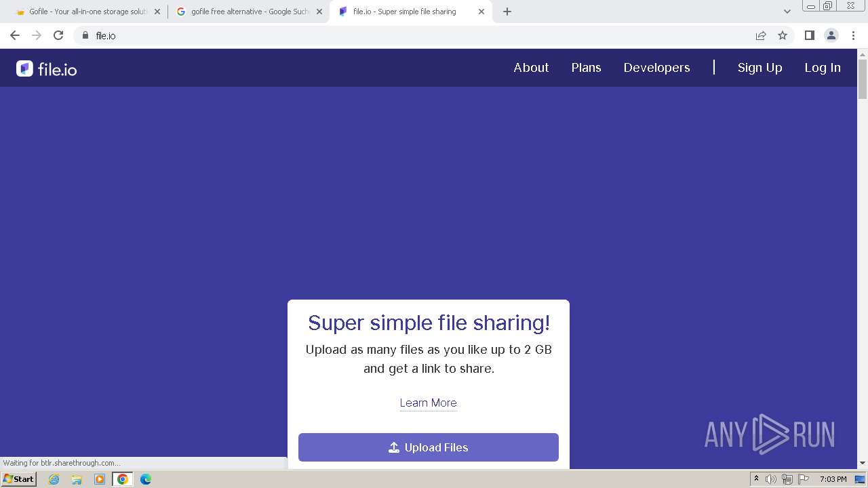
Task: Open the Windows Start menu
Action: [18, 479]
